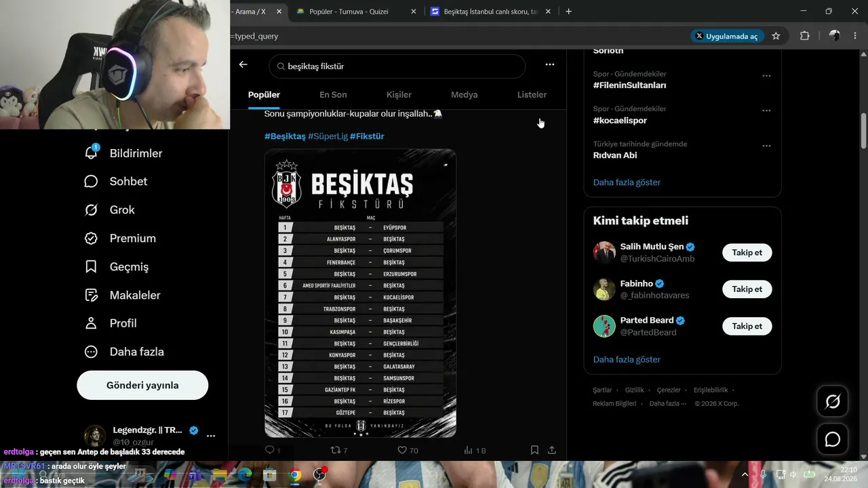Close the Arama / X tab
The height and width of the screenshot is (488, 868).
click(x=279, y=12)
